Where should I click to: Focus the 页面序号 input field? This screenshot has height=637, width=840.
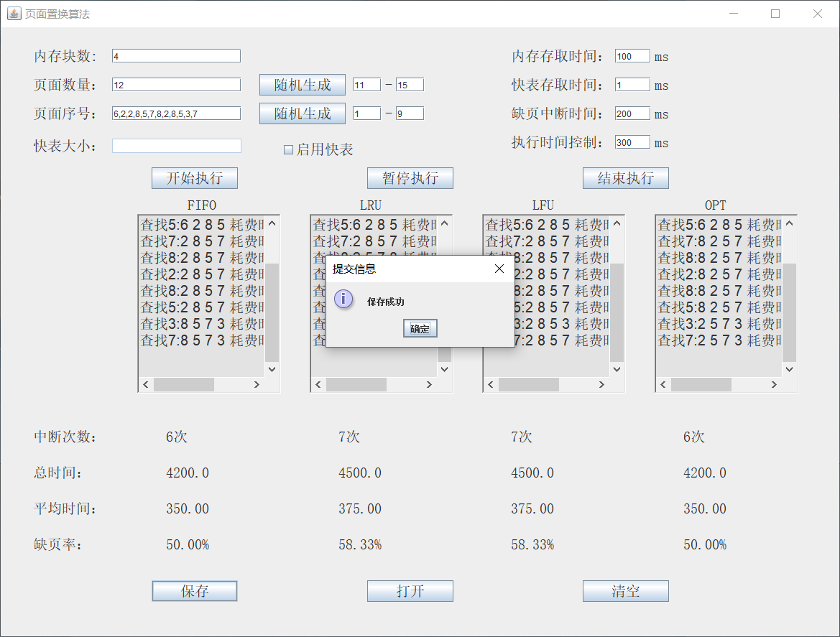[176, 113]
